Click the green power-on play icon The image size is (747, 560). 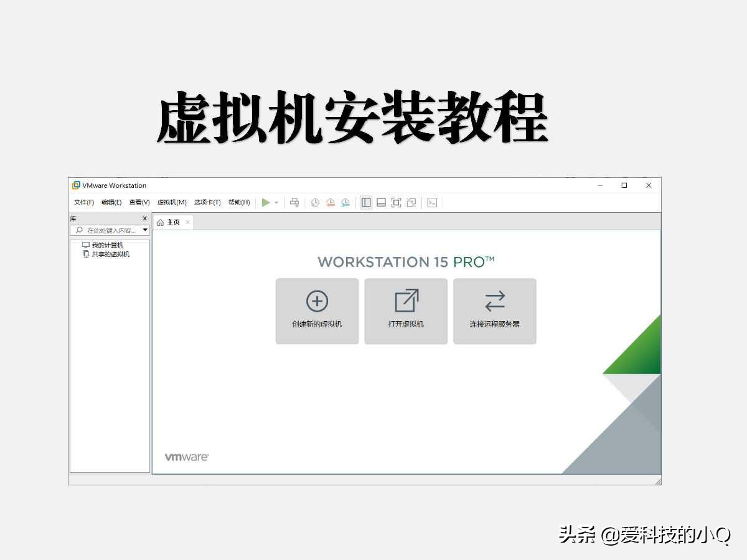266,202
